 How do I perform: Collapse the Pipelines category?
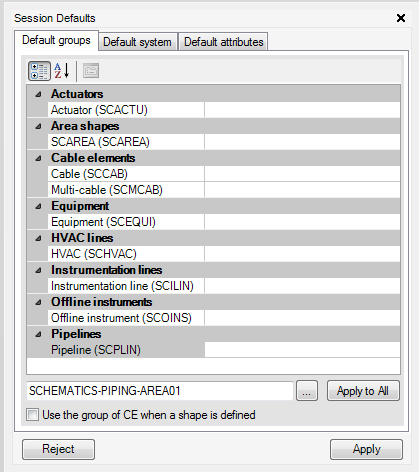click(39, 334)
